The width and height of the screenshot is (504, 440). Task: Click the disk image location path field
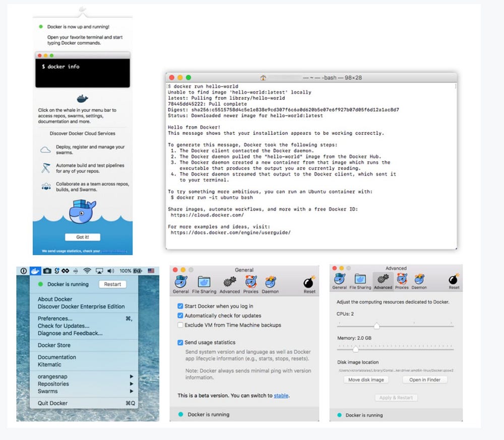tap(396, 371)
